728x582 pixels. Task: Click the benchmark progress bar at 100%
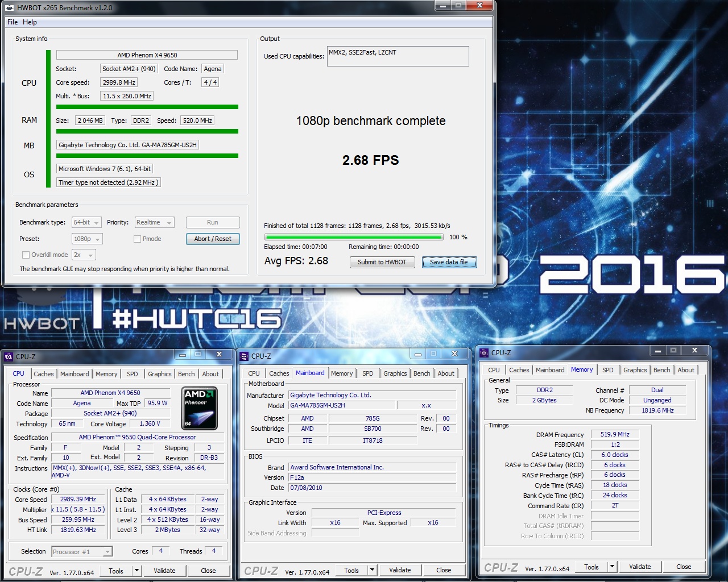pyautogui.click(x=354, y=237)
